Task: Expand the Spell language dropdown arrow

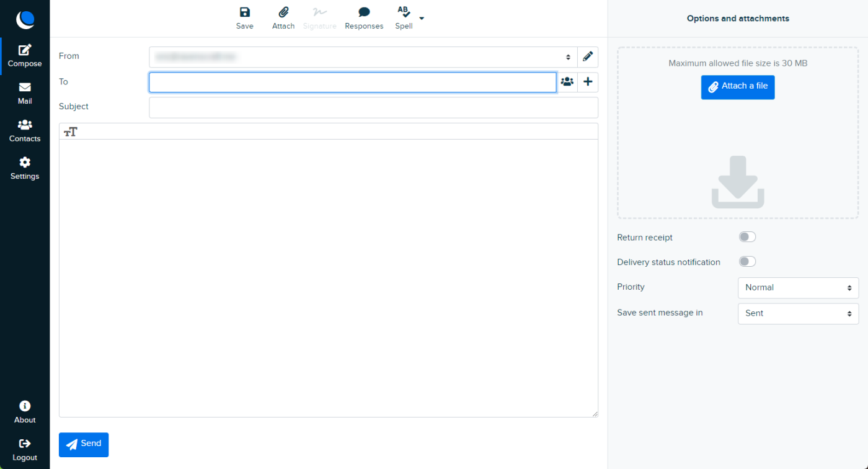Action: [x=422, y=19]
